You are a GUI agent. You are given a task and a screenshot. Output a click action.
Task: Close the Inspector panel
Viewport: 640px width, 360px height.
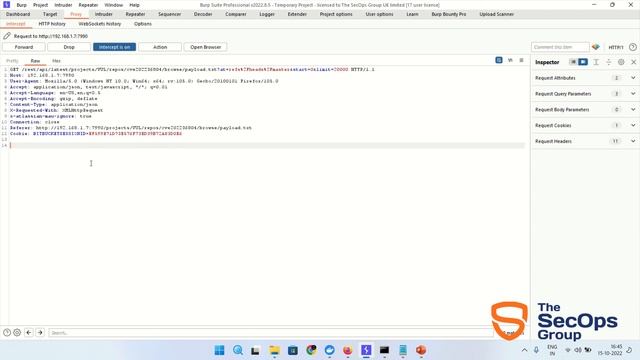coord(633,62)
